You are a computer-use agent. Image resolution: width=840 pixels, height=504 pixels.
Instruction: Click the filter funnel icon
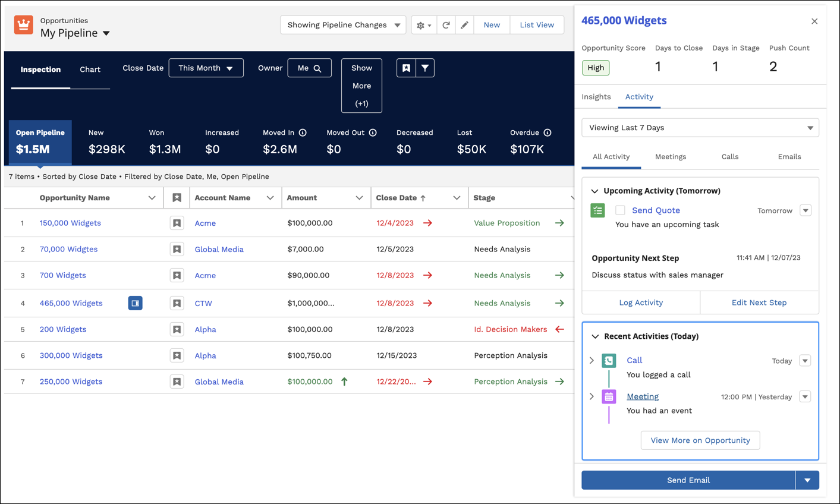click(425, 68)
